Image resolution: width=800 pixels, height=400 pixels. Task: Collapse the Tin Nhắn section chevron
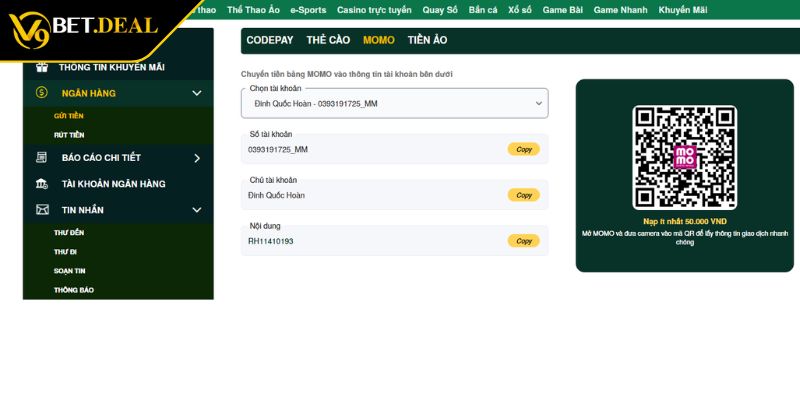click(x=197, y=210)
